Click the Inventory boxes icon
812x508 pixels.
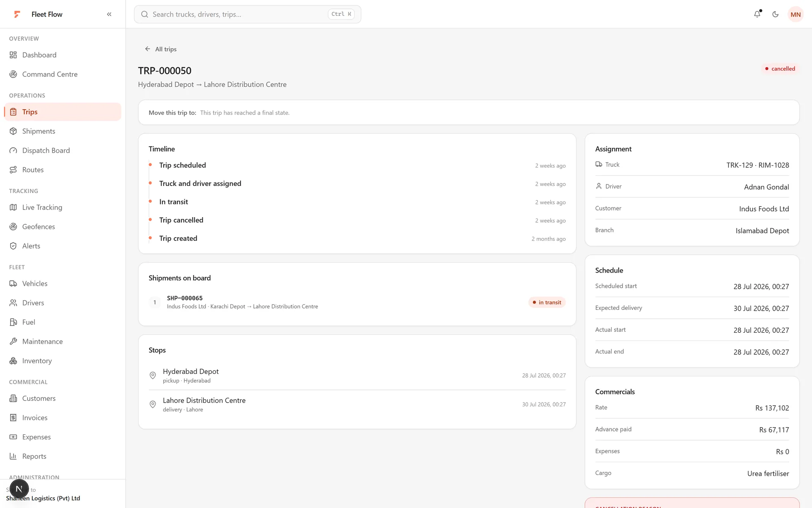pos(14,361)
